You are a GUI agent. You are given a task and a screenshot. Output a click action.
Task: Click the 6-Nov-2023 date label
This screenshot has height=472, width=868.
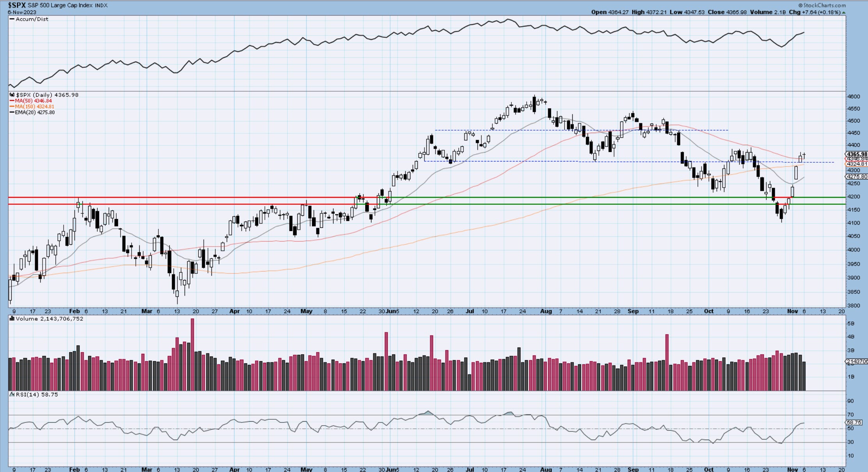[x=22, y=12]
